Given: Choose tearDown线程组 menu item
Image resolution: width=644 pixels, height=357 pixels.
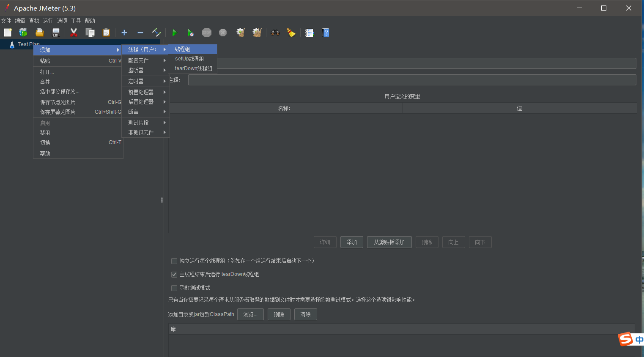Looking at the screenshot, I should tap(193, 68).
